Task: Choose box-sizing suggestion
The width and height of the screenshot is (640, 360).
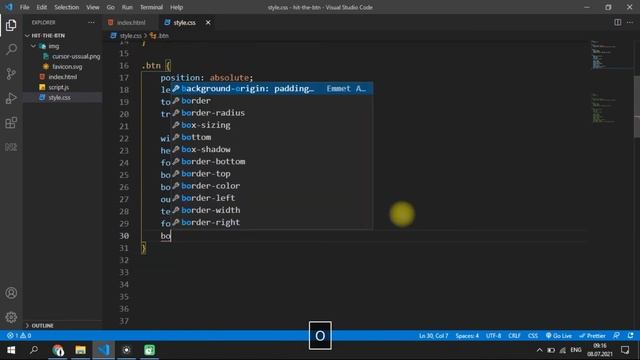Action: point(271,125)
